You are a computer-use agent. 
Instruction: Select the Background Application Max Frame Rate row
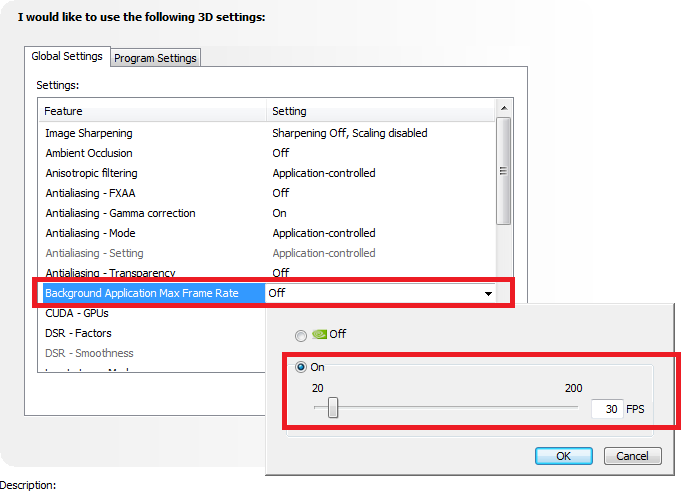[269, 293]
